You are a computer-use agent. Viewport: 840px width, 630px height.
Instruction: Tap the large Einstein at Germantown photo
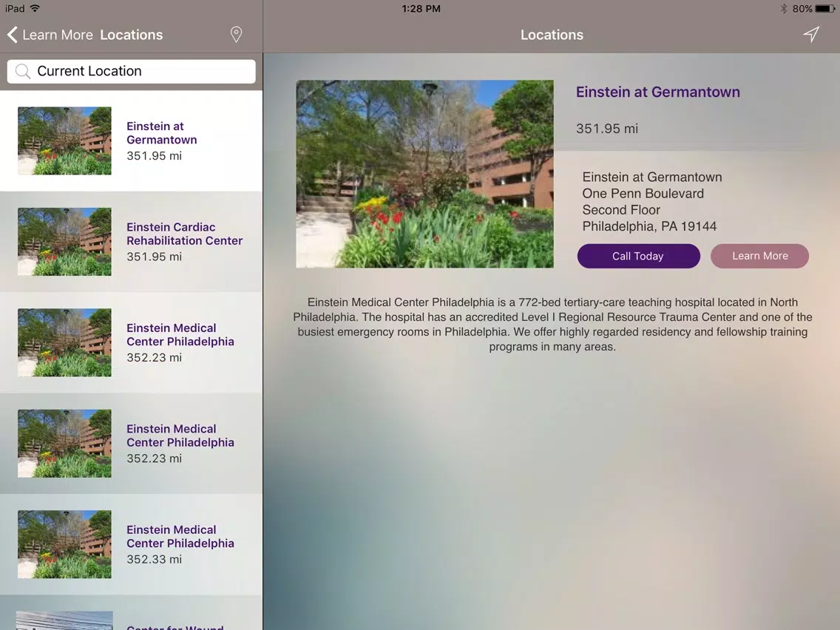pyautogui.click(x=425, y=174)
